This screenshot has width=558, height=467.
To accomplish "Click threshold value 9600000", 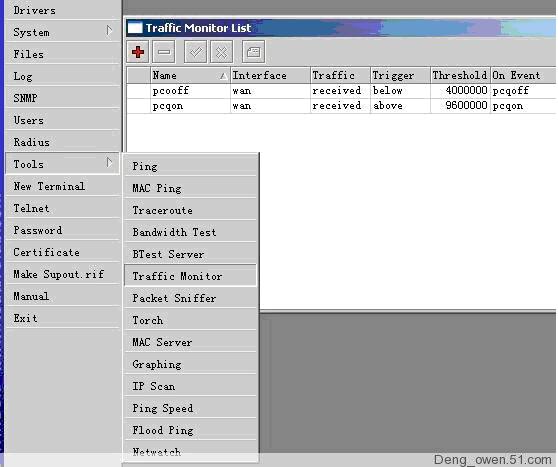I will pyautogui.click(x=466, y=105).
